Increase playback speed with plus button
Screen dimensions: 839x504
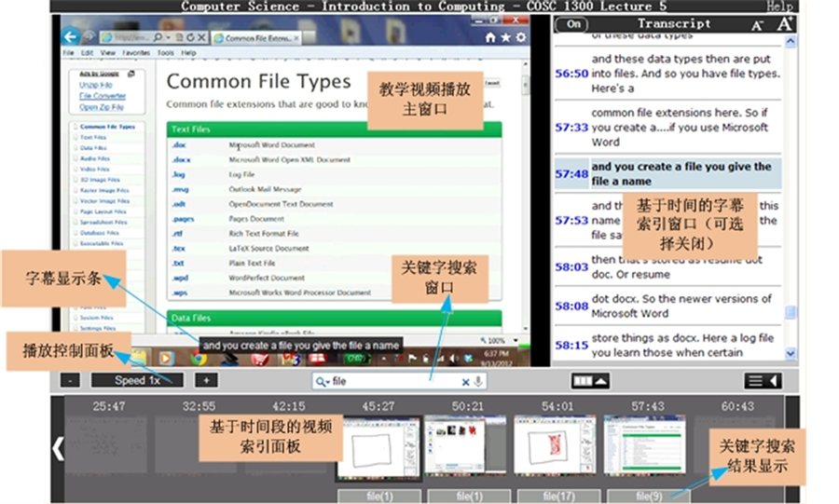tap(206, 380)
